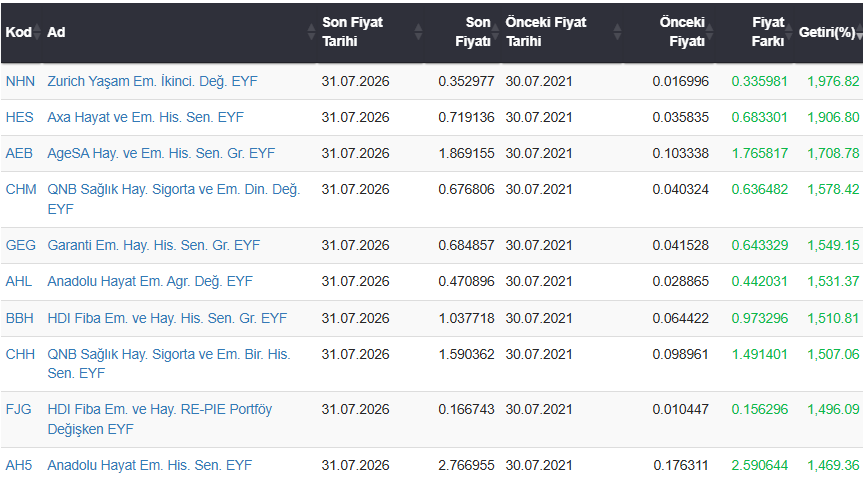The width and height of the screenshot is (863, 481).
Task: Select last price 2.766955
Action: 466,465
